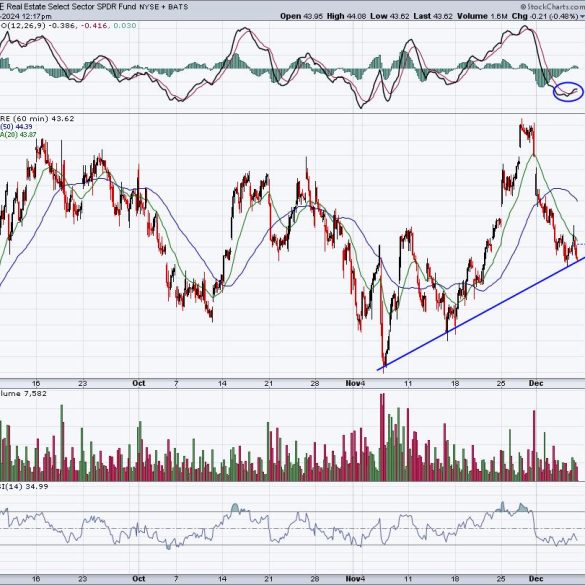
Task: Click Oct on the axis below price chart
Action: point(138,383)
